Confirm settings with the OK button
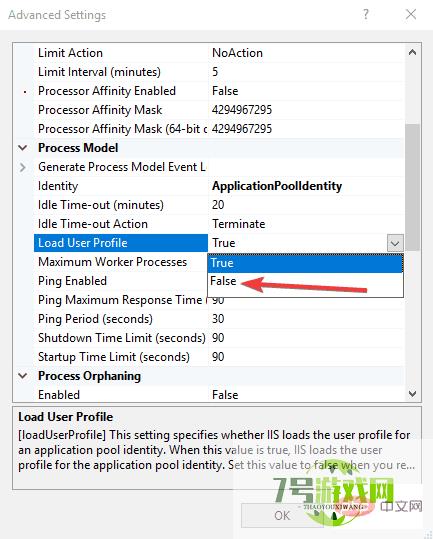The image size is (433, 539). pyautogui.click(x=282, y=516)
